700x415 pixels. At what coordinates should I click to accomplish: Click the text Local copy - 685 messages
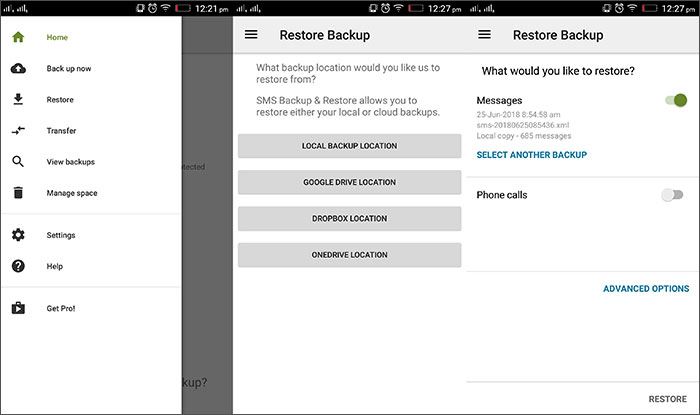[524, 136]
